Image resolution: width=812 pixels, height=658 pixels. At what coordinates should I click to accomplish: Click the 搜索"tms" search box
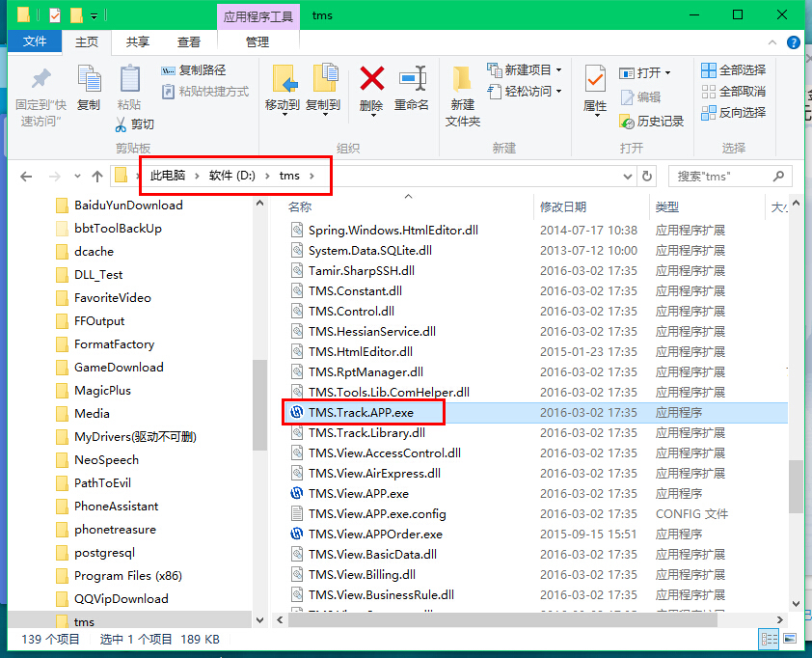click(719, 177)
